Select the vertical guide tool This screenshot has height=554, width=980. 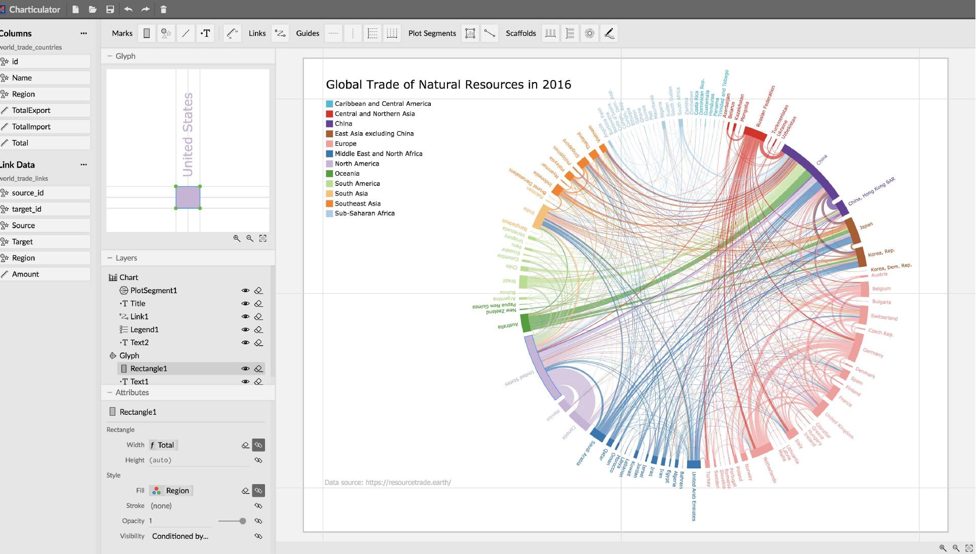353,33
